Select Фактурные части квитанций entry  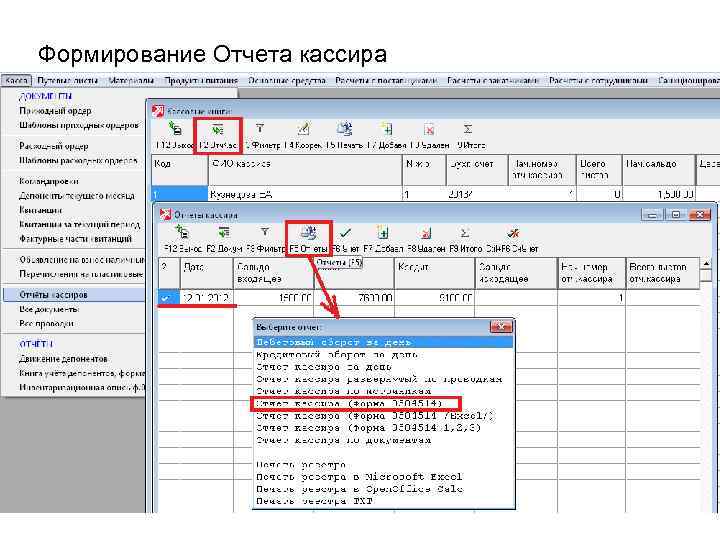pyautogui.click(x=76, y=239)
